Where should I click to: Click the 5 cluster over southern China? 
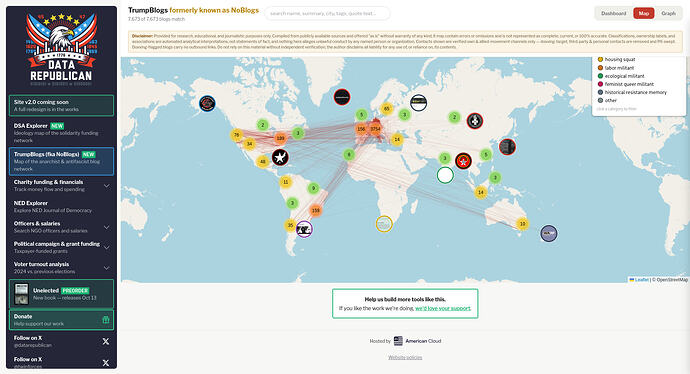[485, 154]
